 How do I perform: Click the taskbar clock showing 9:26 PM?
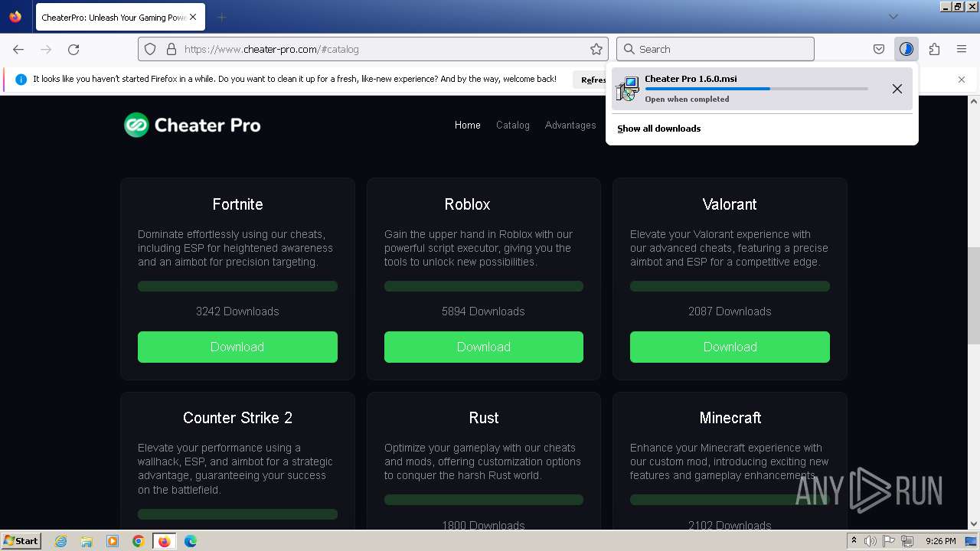pyautogui.click(x=940, y=541)
